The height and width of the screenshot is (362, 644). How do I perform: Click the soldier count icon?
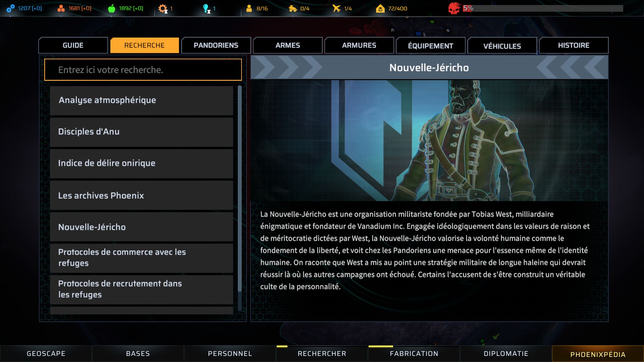[249, 8]
